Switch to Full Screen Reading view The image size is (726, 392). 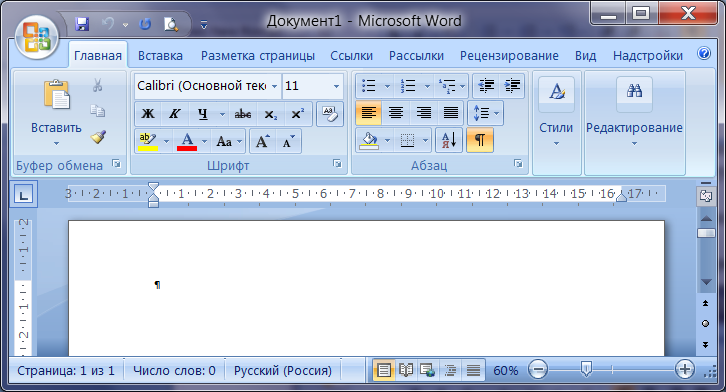(406, 370)
